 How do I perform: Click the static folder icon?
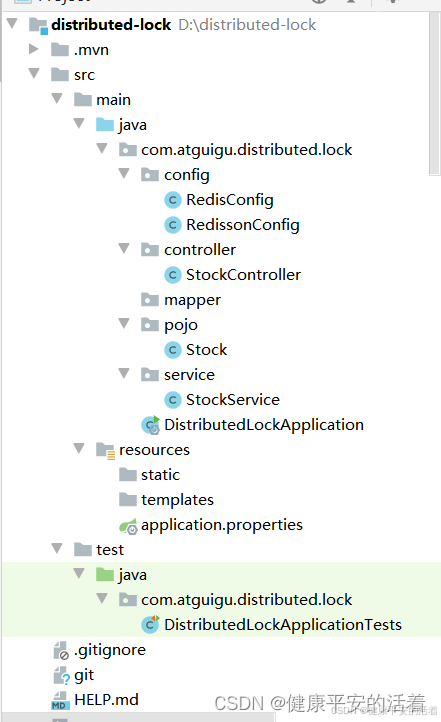pos(128,474)
